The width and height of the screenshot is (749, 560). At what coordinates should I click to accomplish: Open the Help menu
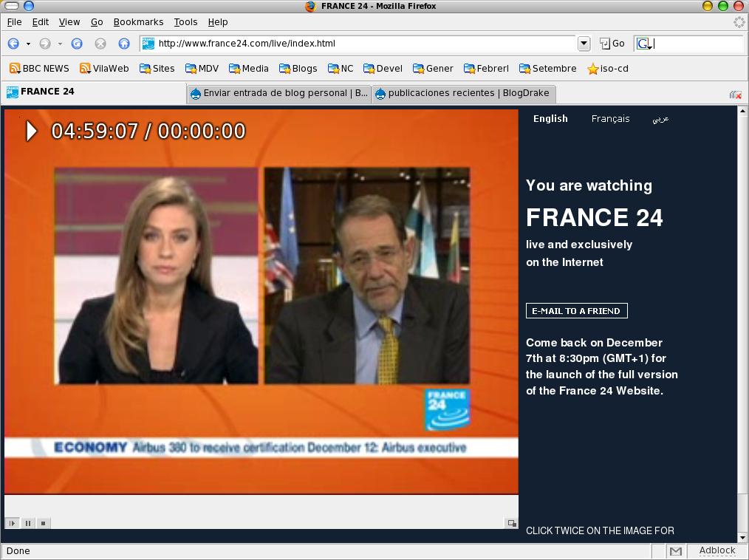pyautogui.click(x=218, y=22)
